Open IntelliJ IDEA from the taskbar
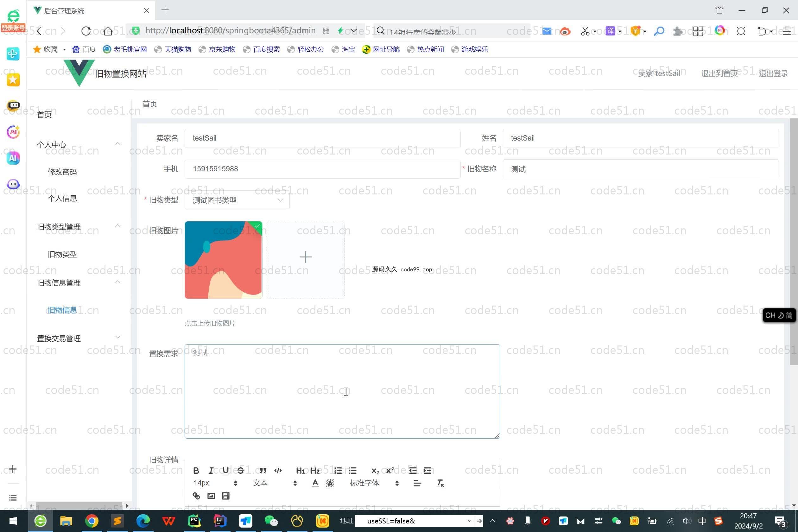The height and width of the screenshot is (532, 798). tap(219, 521)
